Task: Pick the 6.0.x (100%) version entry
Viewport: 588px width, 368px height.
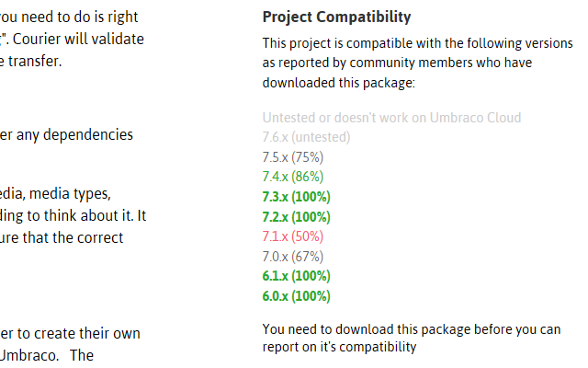Action: [296, 296]
